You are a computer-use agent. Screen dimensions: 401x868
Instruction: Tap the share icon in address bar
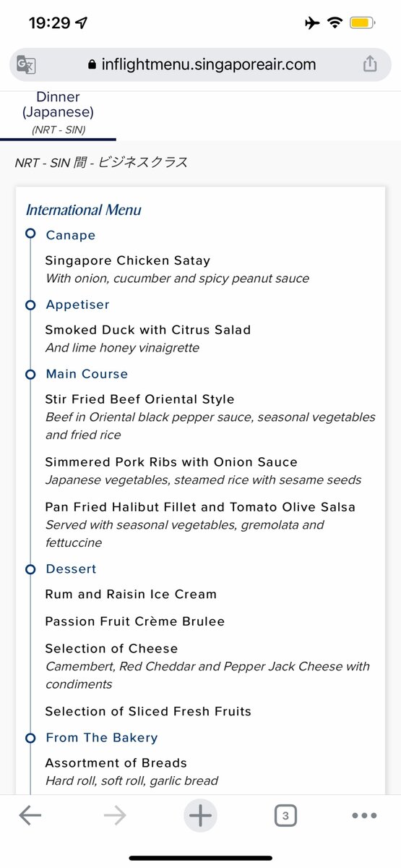370,64
